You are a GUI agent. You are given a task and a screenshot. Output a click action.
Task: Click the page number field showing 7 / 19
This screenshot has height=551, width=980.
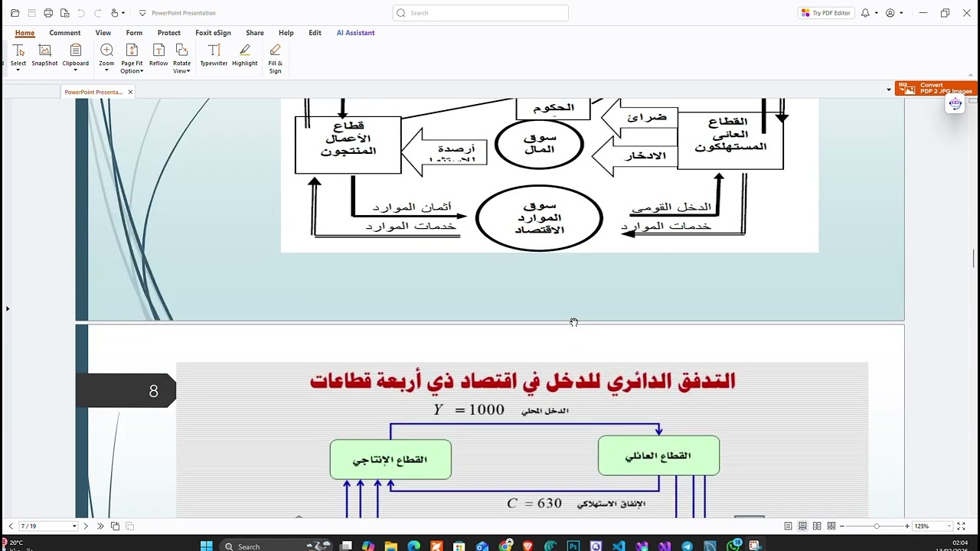49,526
